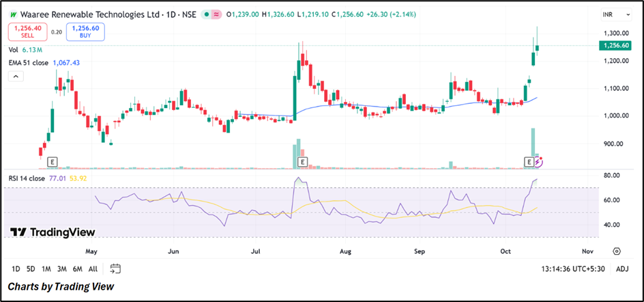
Task: Click the earnings E marker near April
Action: click(x=53, y=162)
